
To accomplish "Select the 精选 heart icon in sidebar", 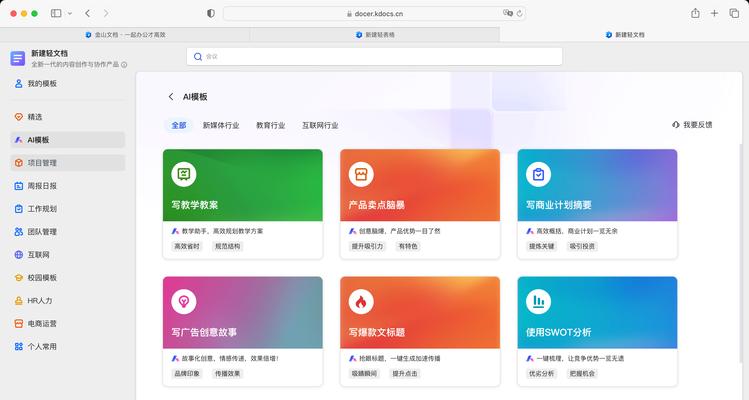I will coord(19,117).
